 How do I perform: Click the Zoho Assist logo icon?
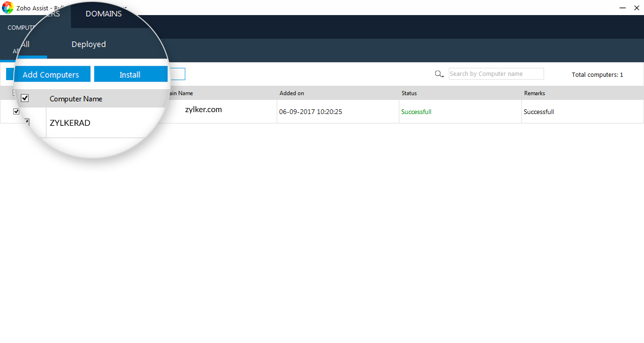(8, 8)
